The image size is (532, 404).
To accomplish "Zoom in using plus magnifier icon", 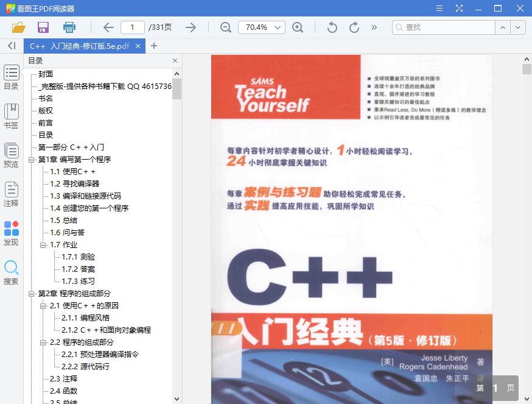I will click(x=298, y=27).
